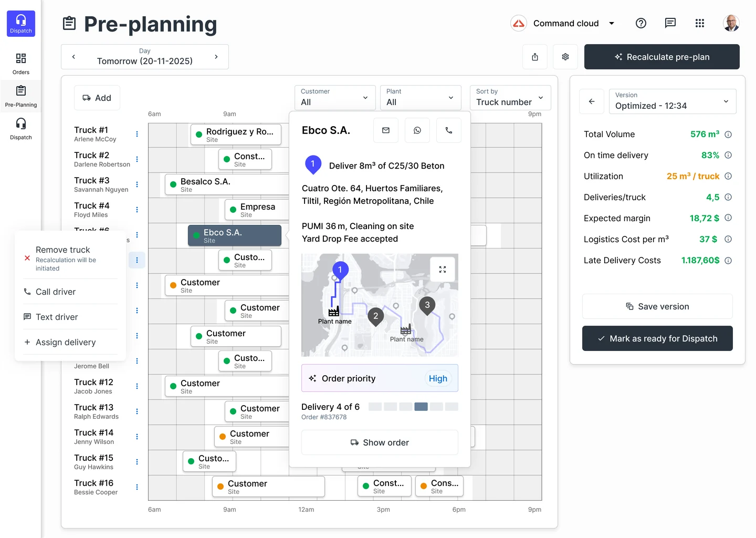This screenshot has width=756, height=538.
Task: Click the Add truck button
Action: tap(97, 98)
